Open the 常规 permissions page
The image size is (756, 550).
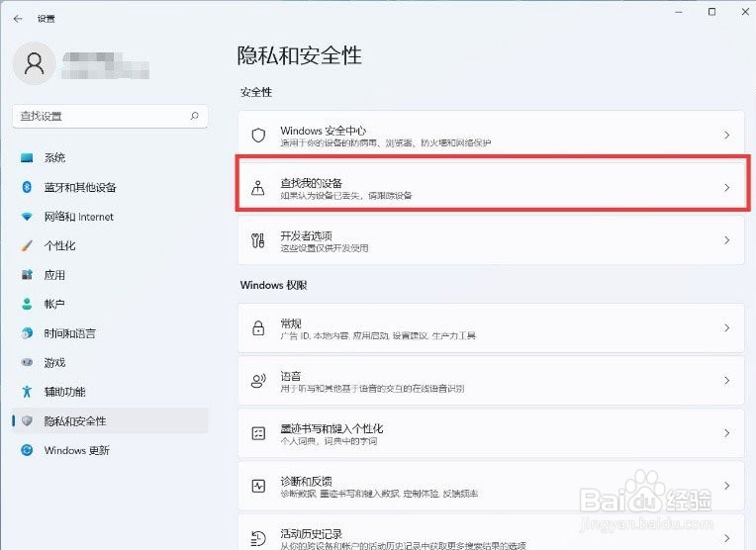[x=492, y=327]
